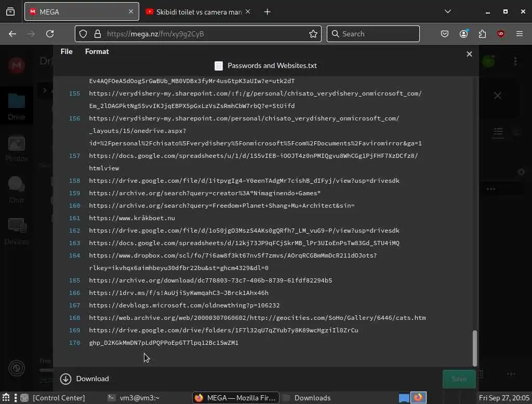Open uBlock Origin extension icon
This screenshot has width=532, height=404.
500,34
